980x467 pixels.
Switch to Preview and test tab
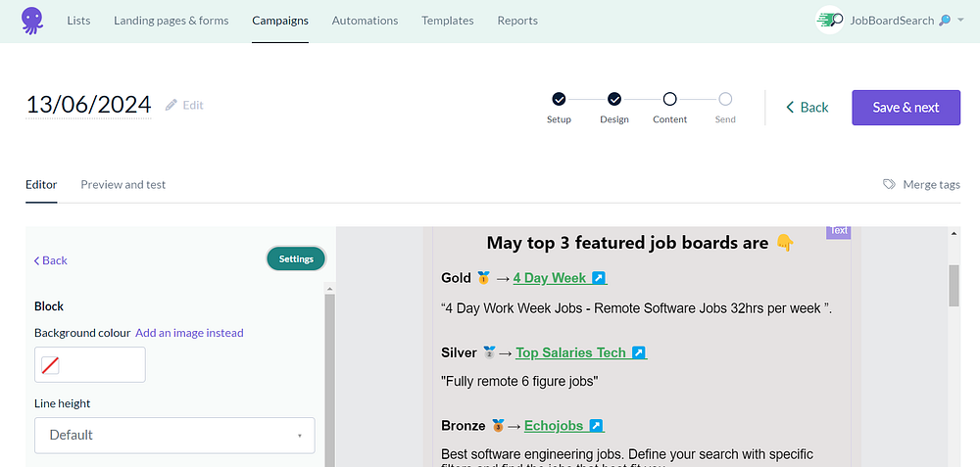pos(122,184)
